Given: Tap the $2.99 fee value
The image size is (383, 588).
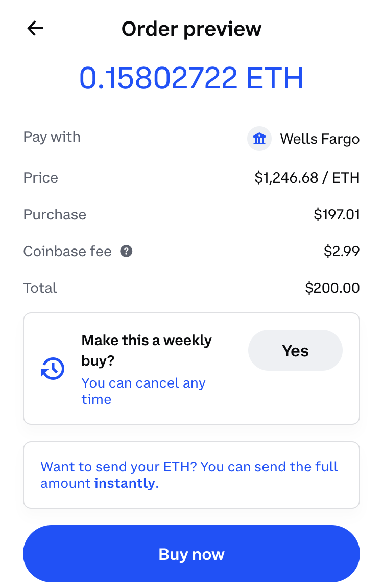Looking at the screenshot, I should coord(342,251).
